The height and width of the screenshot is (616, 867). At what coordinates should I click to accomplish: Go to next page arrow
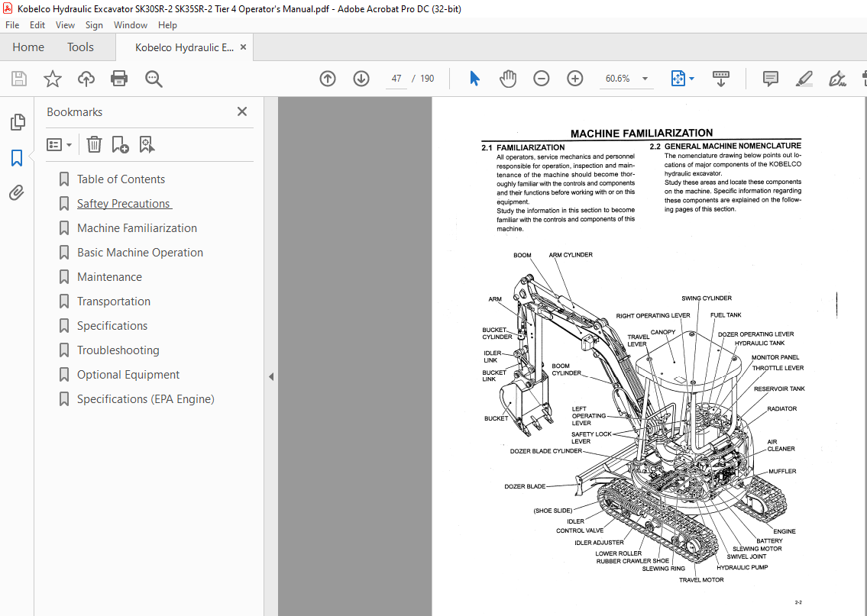point(361,79)
